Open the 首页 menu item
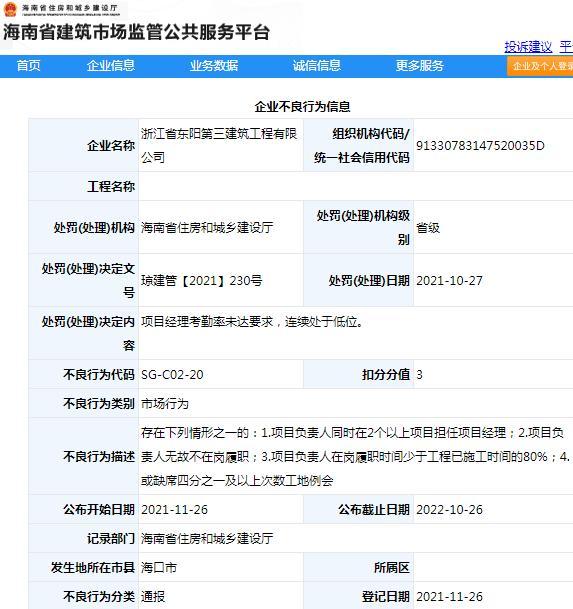This screenshot has width=573, height=609. [28, 66]
